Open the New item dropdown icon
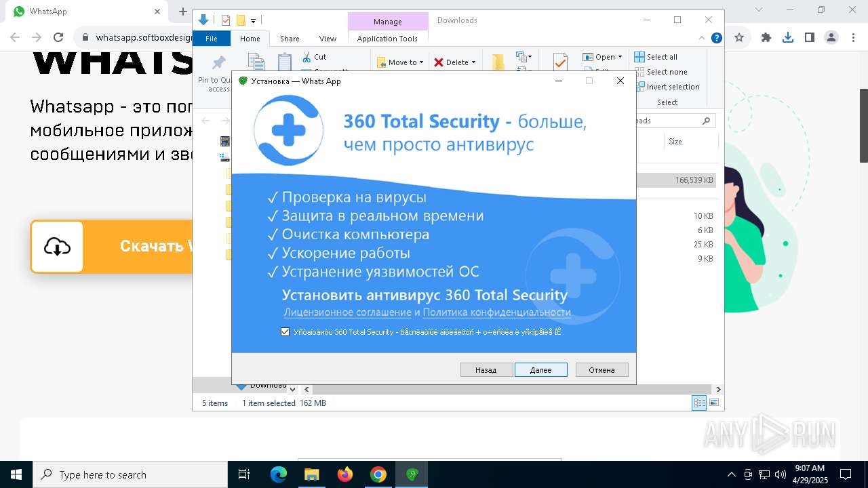This screenshot has width=868, height=488. point(524,57)
